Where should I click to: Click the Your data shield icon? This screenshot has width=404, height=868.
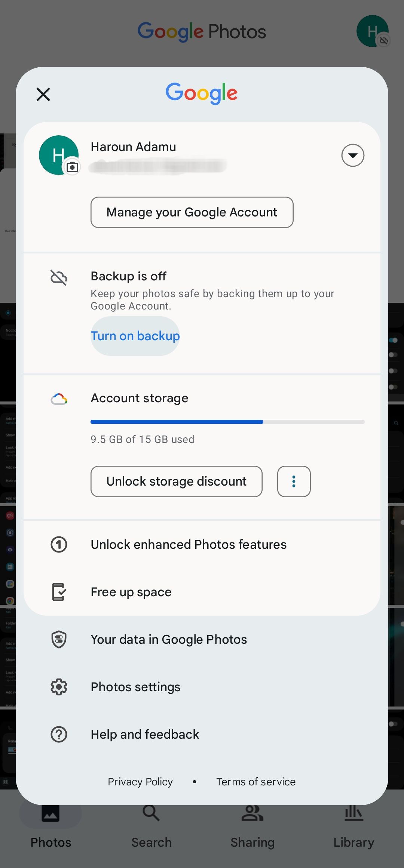(x=59, y=639)
